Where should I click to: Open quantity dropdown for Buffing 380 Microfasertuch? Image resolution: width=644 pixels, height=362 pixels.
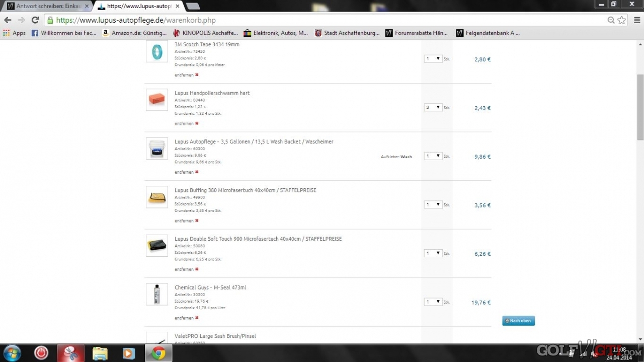click(x=433, y=204)
